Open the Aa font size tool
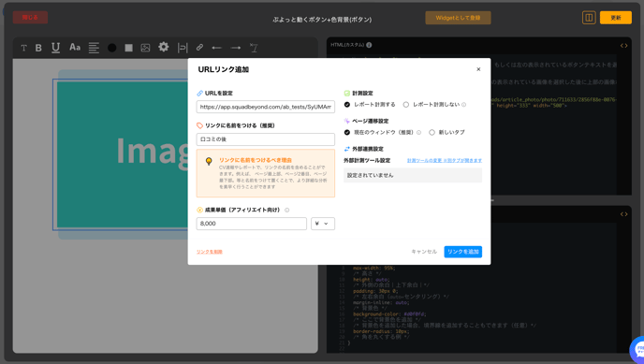644x364 pixels. (75, 48)
